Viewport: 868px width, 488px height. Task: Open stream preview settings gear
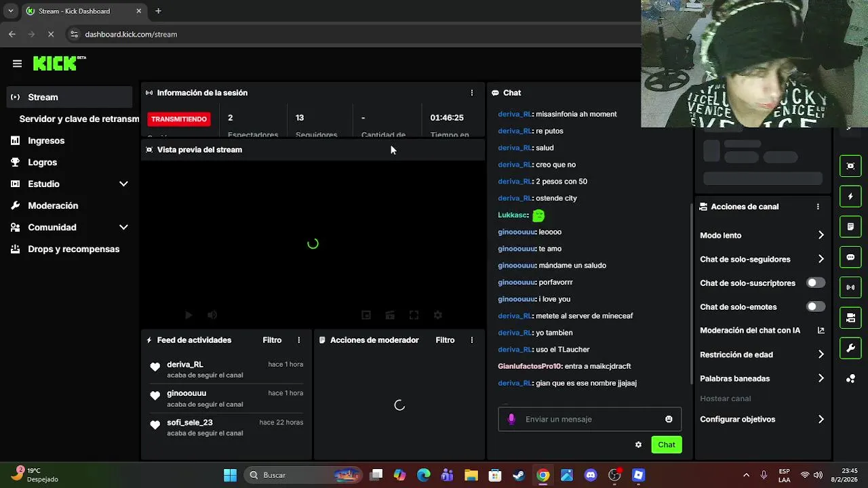tap(438, 315)
